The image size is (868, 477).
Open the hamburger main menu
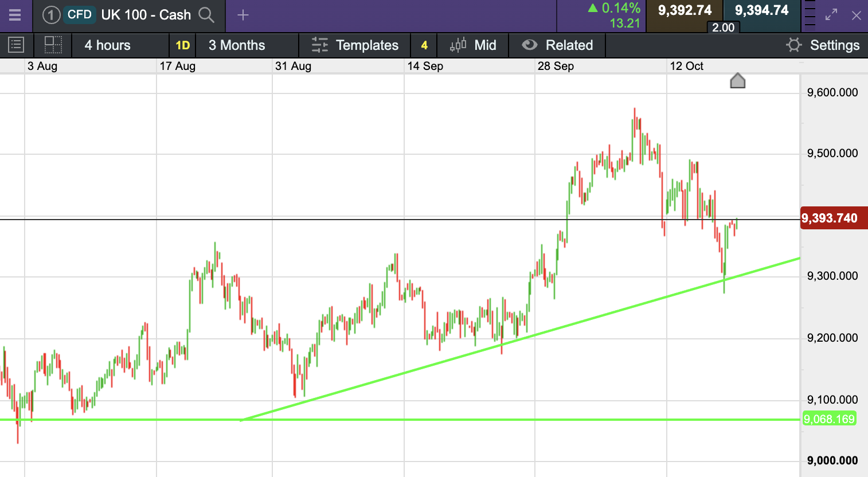tap(15, 15)
